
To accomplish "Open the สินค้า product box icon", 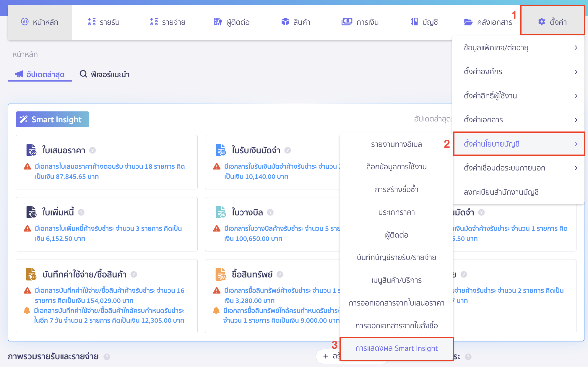I will coord(285,22).
